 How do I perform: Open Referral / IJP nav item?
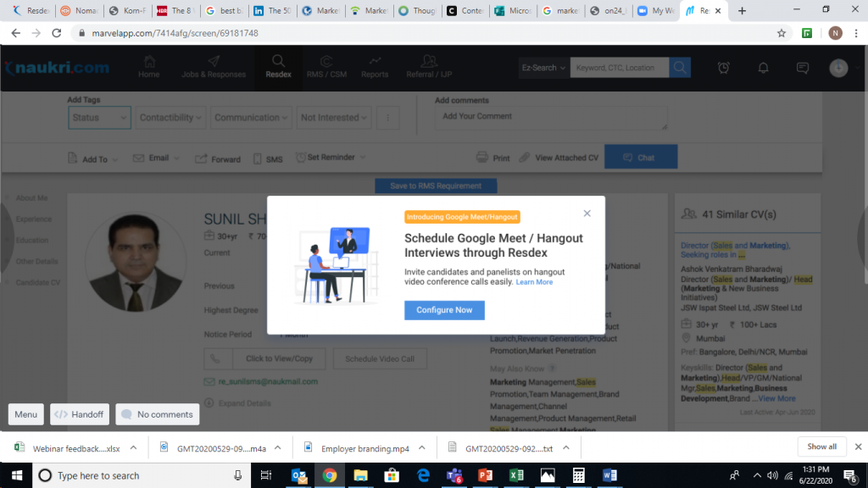tap(429, 68)
